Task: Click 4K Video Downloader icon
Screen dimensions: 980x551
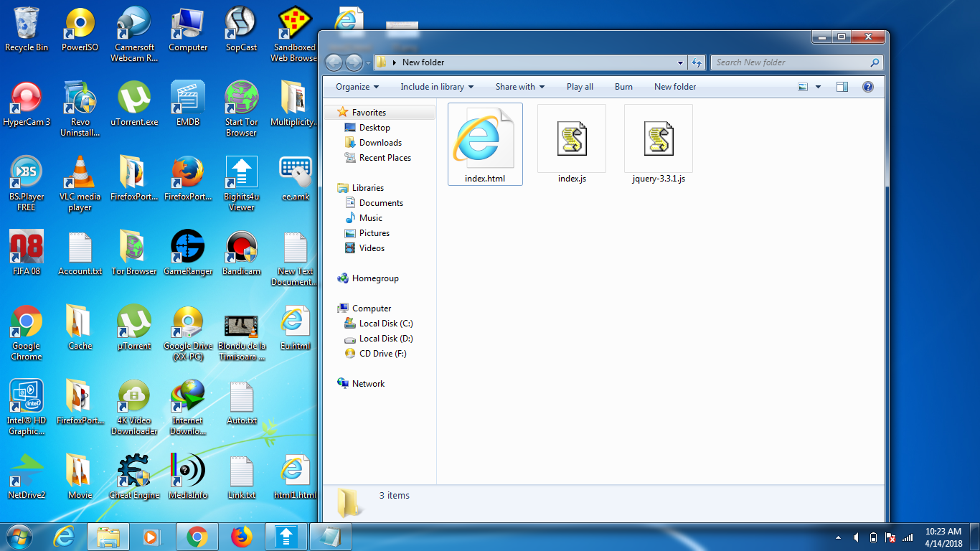Action: (x=134, y=408)
